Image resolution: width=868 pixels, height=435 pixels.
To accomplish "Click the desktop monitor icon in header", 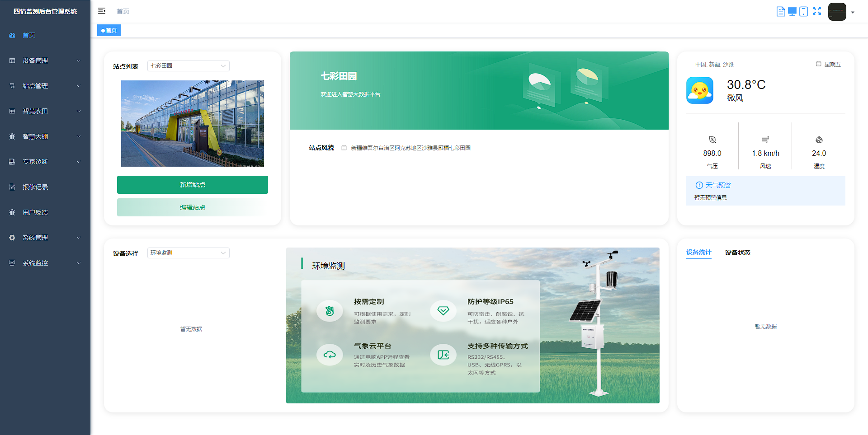I will (x=792, y=12).
